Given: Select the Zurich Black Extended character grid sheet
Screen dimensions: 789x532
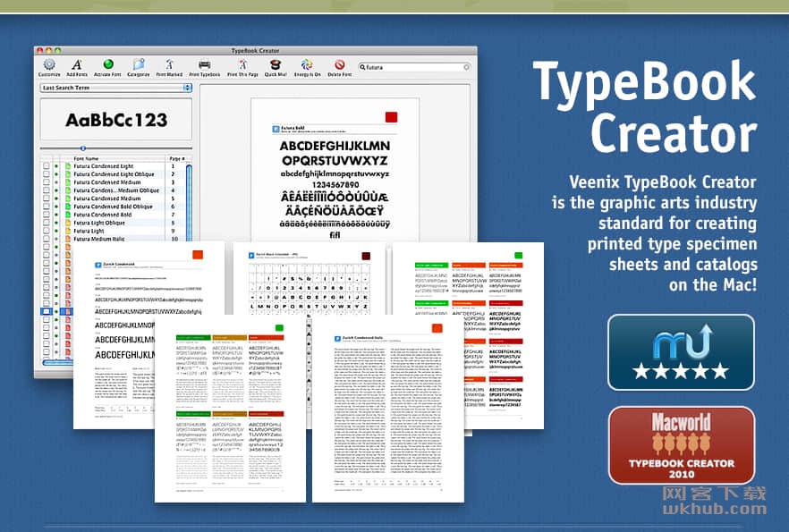Looking at the screenshot, I should point(309,278).
